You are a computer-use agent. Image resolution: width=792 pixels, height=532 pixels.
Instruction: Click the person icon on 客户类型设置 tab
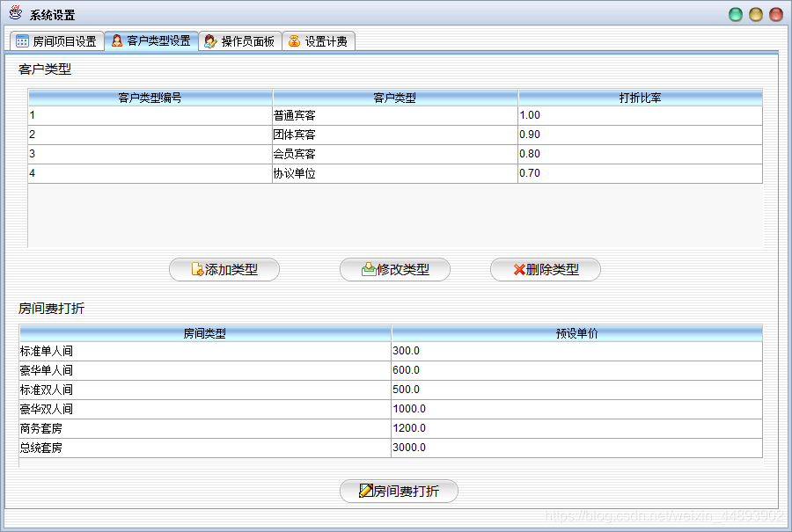pos(117,40)
